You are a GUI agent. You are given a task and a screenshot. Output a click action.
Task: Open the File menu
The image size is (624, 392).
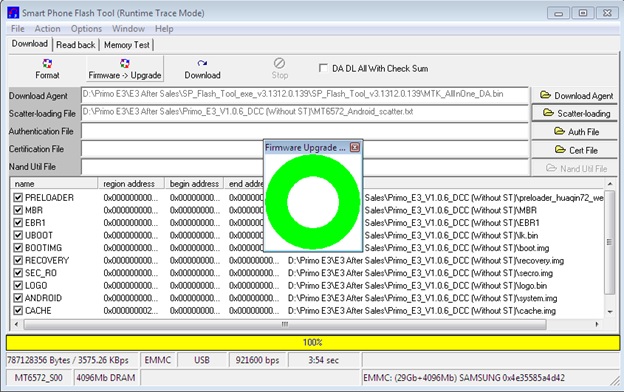pos(18,29)
